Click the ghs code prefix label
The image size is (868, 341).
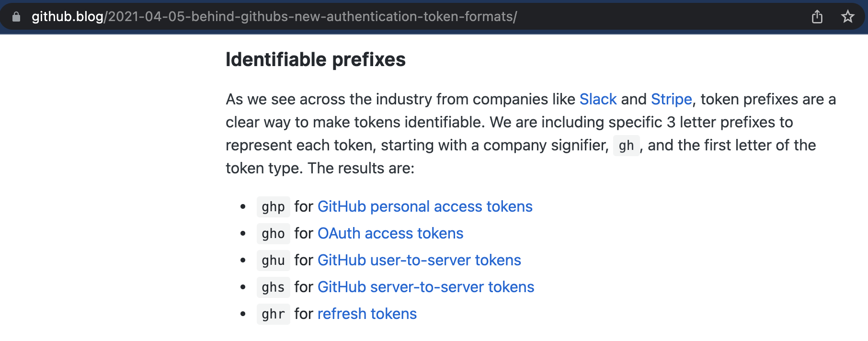tap(274, 287)
